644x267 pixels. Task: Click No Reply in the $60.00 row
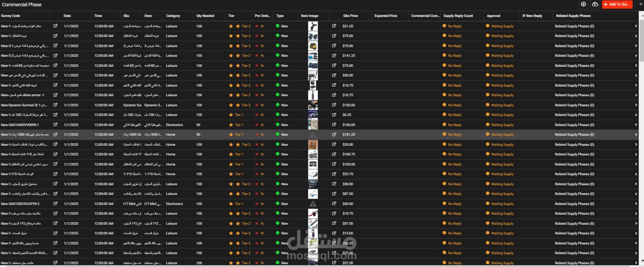click(454, 204)
